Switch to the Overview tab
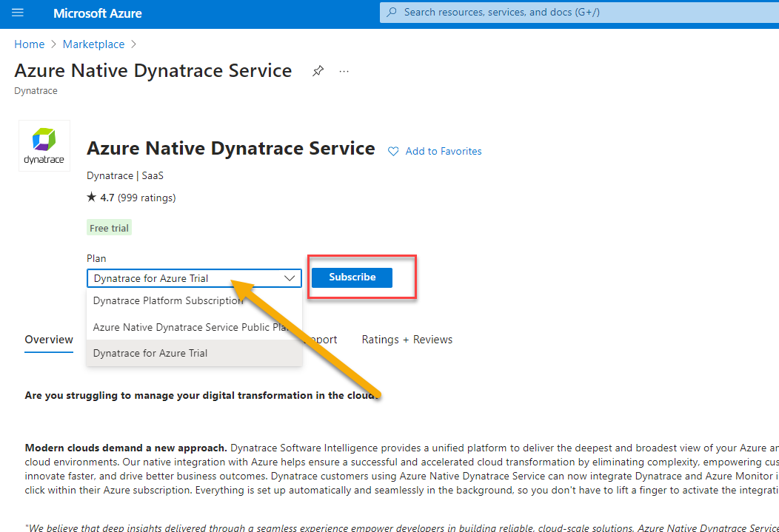The width and height of the screenshot is (779, 532). coord(49,340)
